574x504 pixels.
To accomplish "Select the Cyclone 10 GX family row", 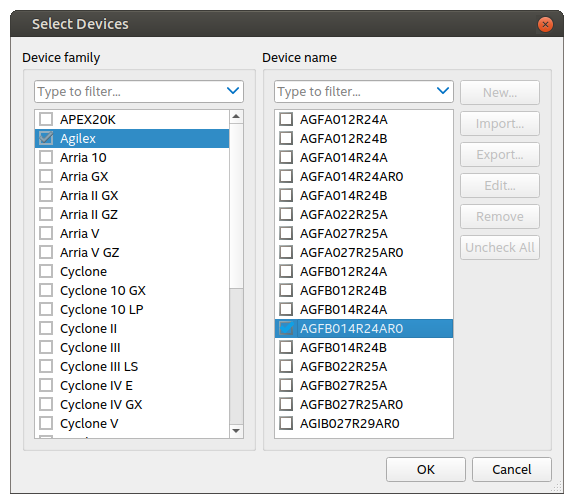I will click(132, 290).
